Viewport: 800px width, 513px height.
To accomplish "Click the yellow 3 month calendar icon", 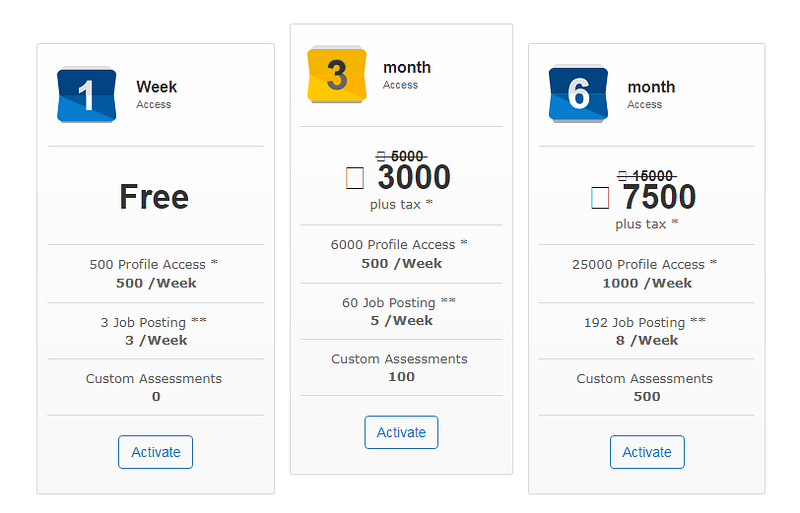I will [336, 75].
